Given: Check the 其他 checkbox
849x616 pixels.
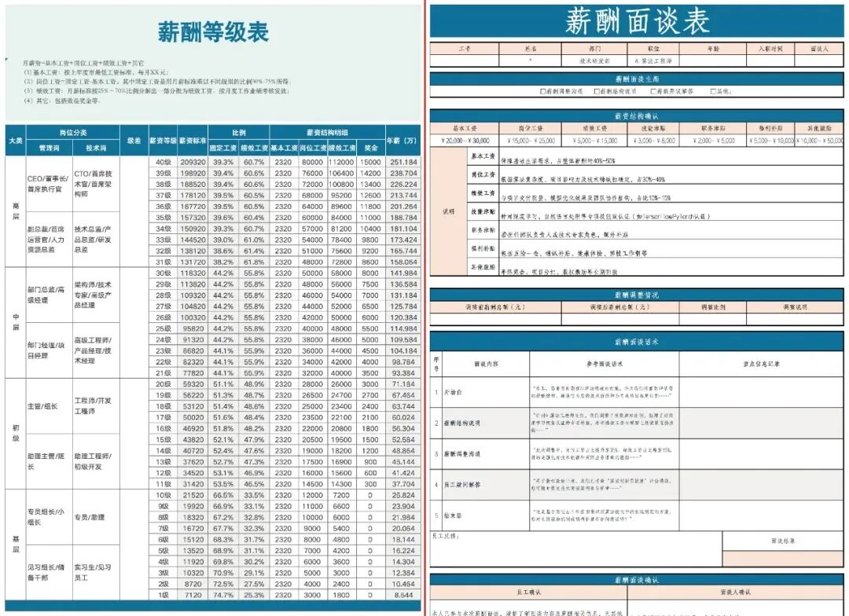Looking at the screenshot, I should [x=712, y=93].
